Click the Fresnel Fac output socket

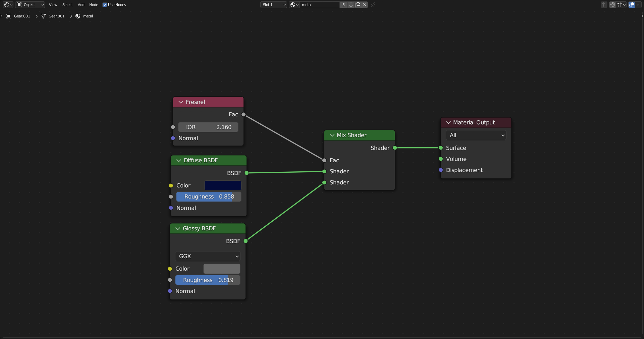tap(244, 115)
